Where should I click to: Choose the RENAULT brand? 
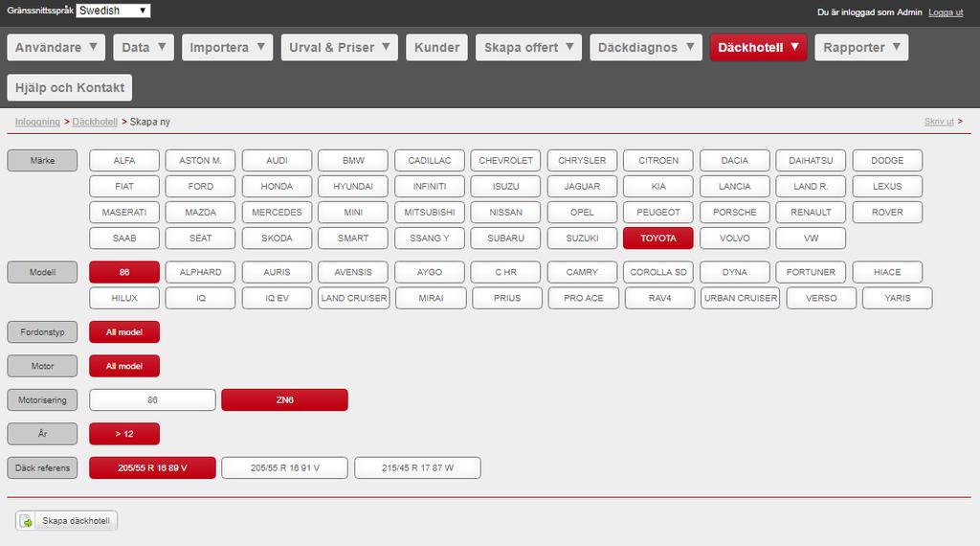tap(811, 212)
